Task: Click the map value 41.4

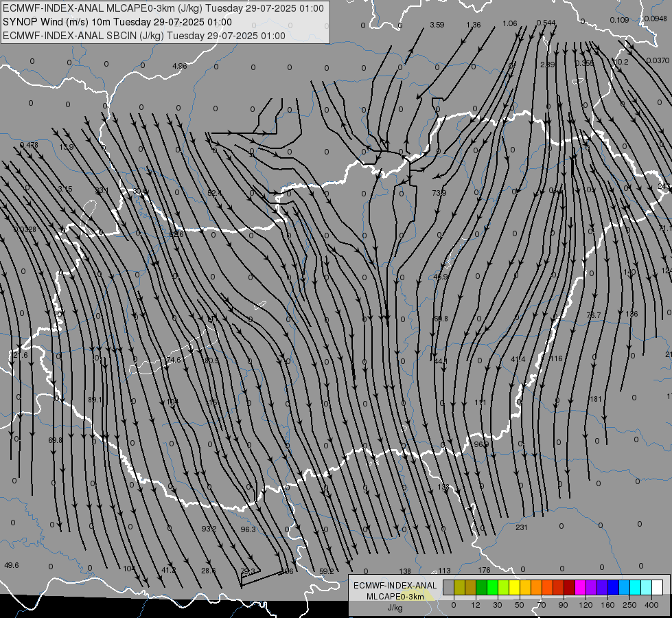Action: 518,359
